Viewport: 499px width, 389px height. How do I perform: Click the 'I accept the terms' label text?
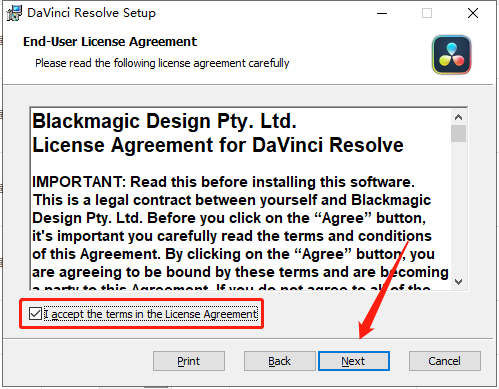(151, 314)
